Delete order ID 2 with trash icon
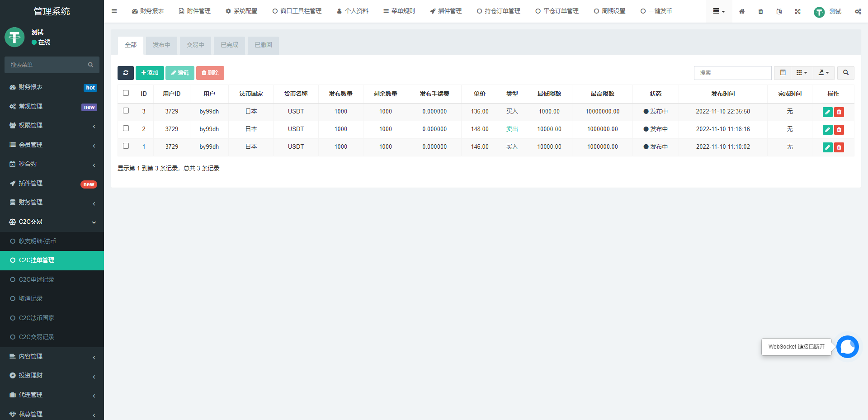The image size is (868, 420). tap(839, 130)
